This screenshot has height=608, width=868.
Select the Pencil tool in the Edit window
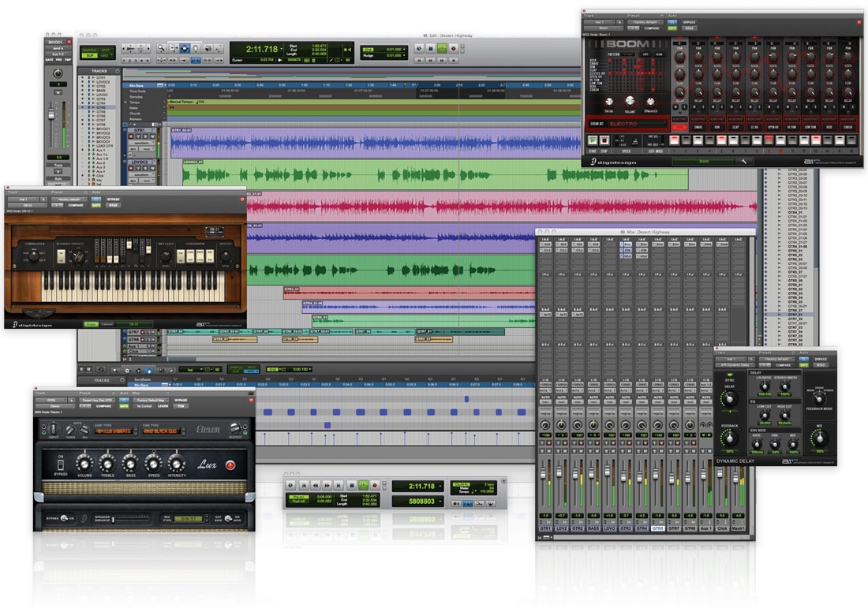point(219,49)
